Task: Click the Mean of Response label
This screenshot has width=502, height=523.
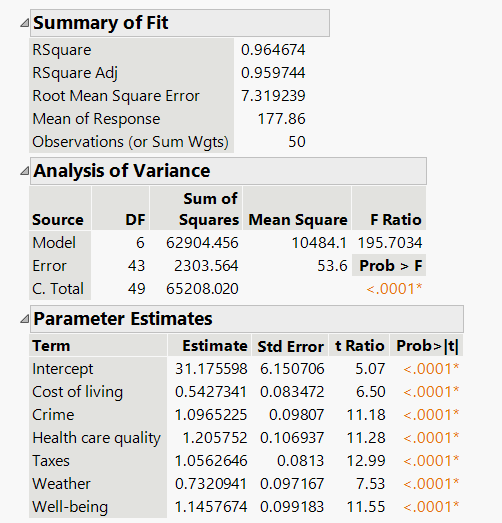Action: point(96,119)
